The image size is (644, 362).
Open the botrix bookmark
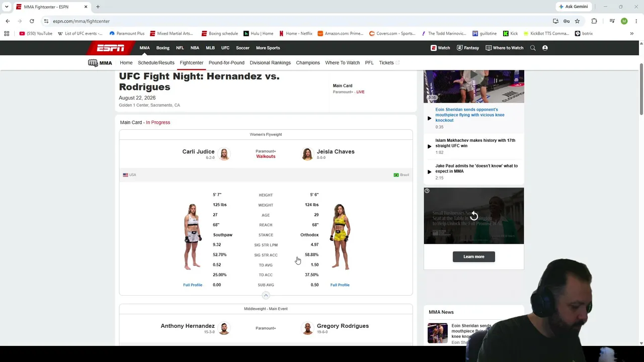(x=584, y=34)
